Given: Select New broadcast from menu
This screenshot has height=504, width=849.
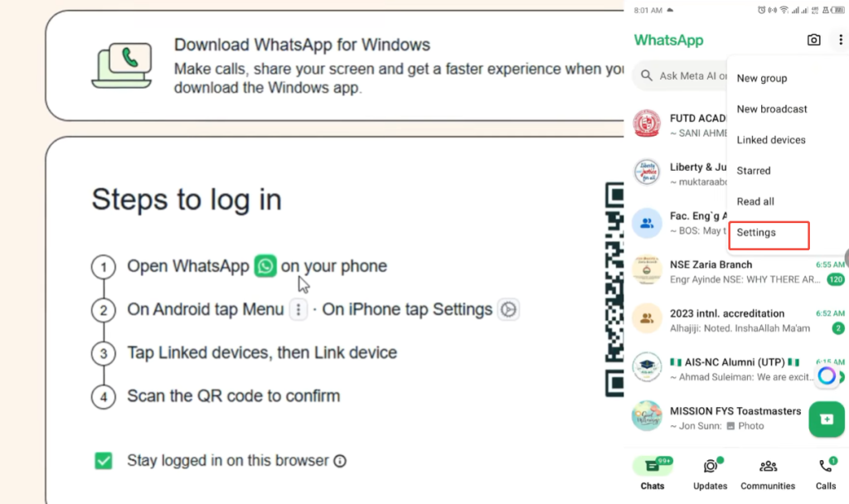Looking at the screenshot, I should [x=772, y=109].
